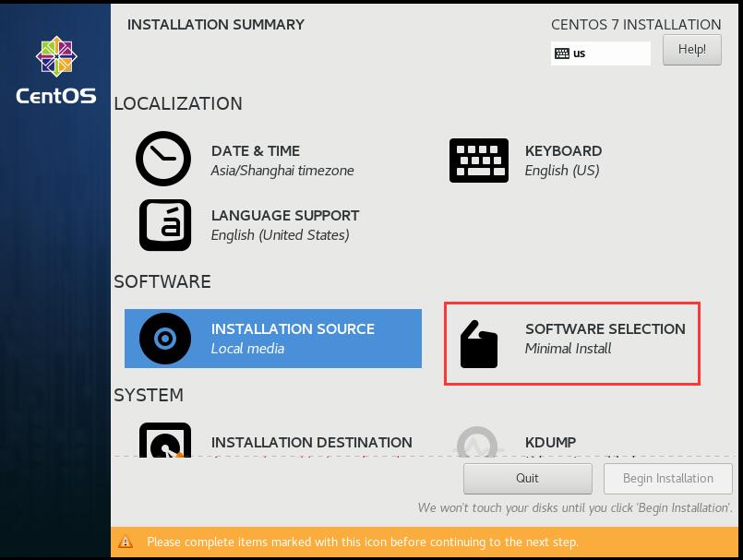Click the orange warning message text
This screenshot has width=743, height=560.
pos(363,542)
